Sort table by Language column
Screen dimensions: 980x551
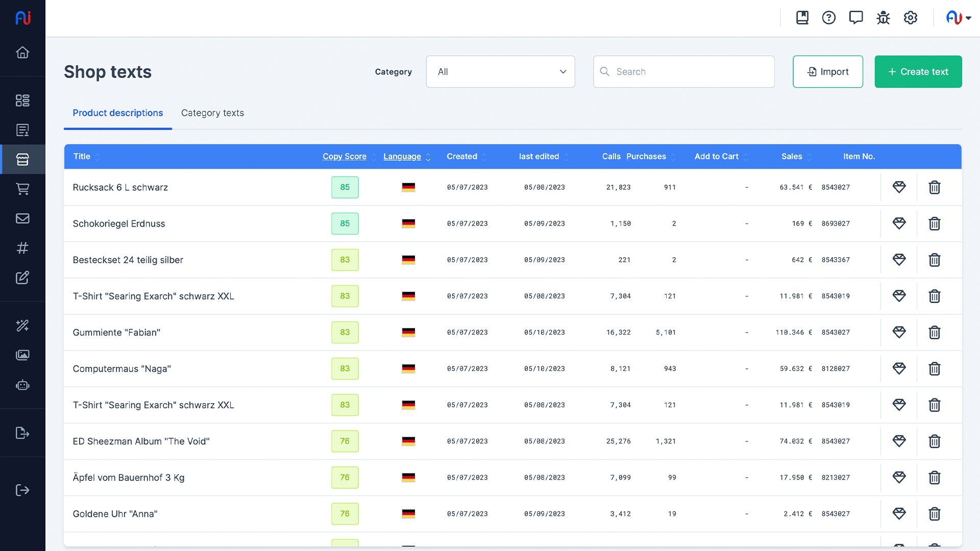[402, 157]
